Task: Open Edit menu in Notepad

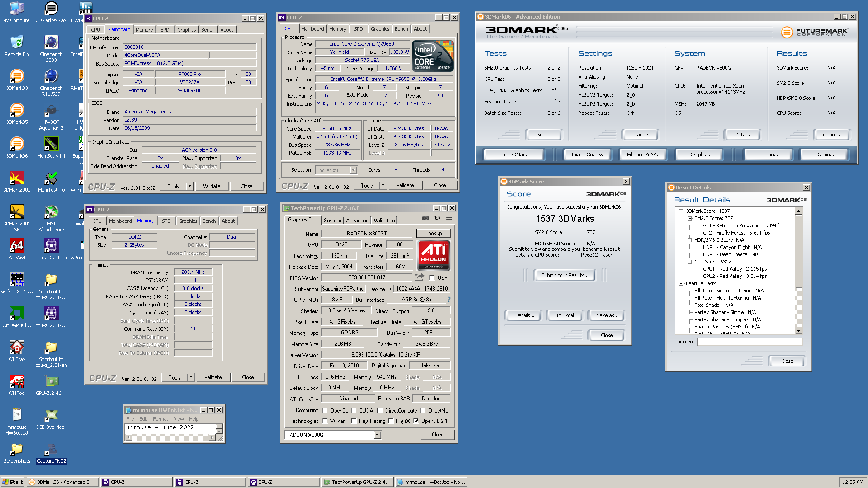Action: coord(143,419)
